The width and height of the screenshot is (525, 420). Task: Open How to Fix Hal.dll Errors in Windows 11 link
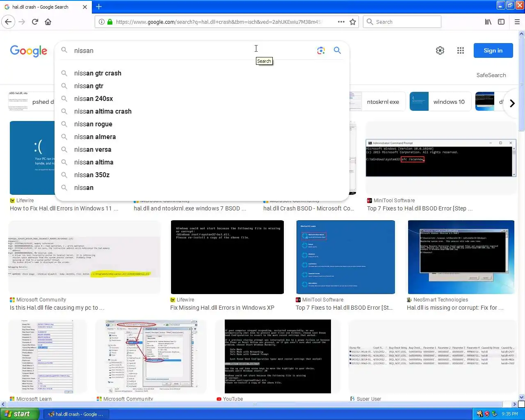point(64,208)
